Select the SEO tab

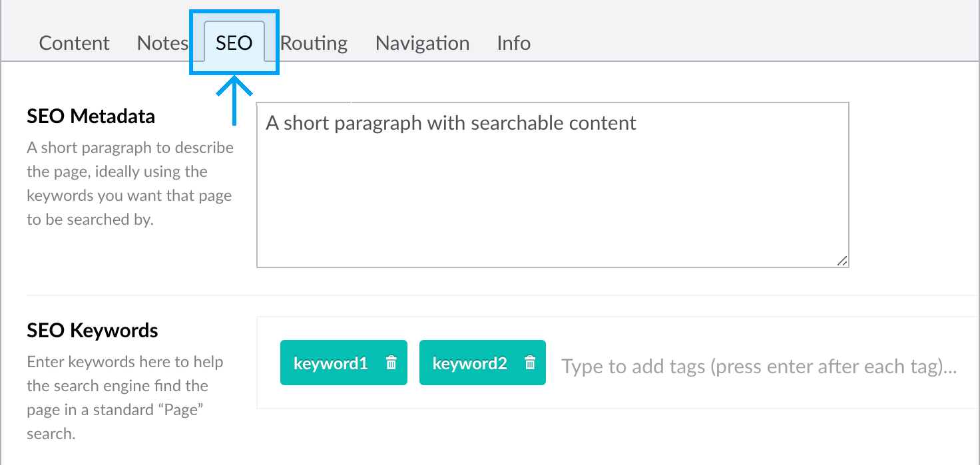(x=234, y=43)
